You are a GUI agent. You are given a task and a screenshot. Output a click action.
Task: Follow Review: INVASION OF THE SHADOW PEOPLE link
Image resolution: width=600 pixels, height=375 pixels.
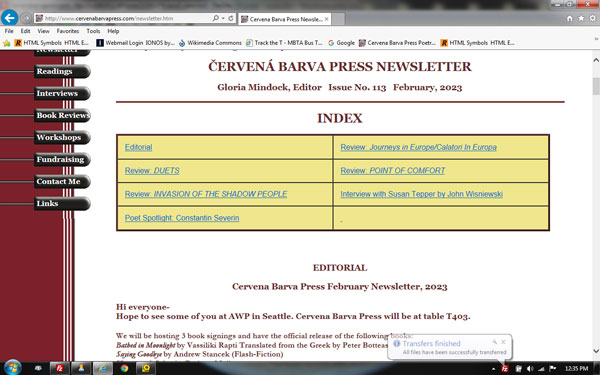tap(206, 194)
